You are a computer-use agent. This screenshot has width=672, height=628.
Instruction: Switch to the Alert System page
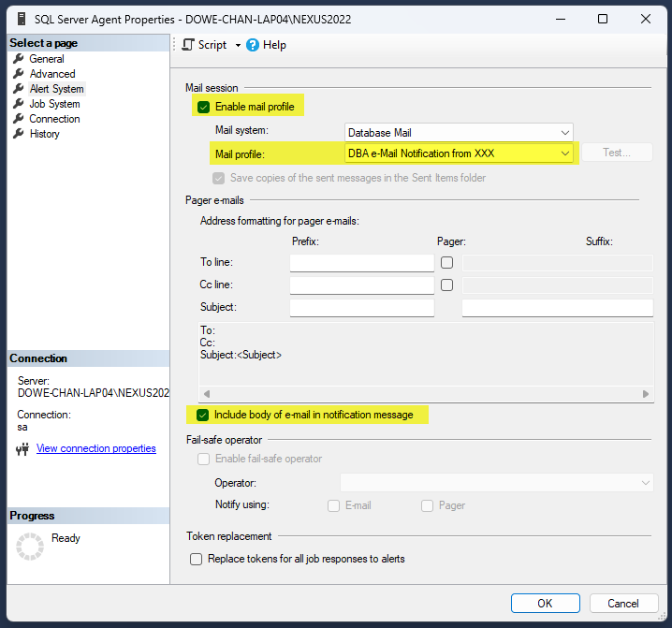pos(56,89)
